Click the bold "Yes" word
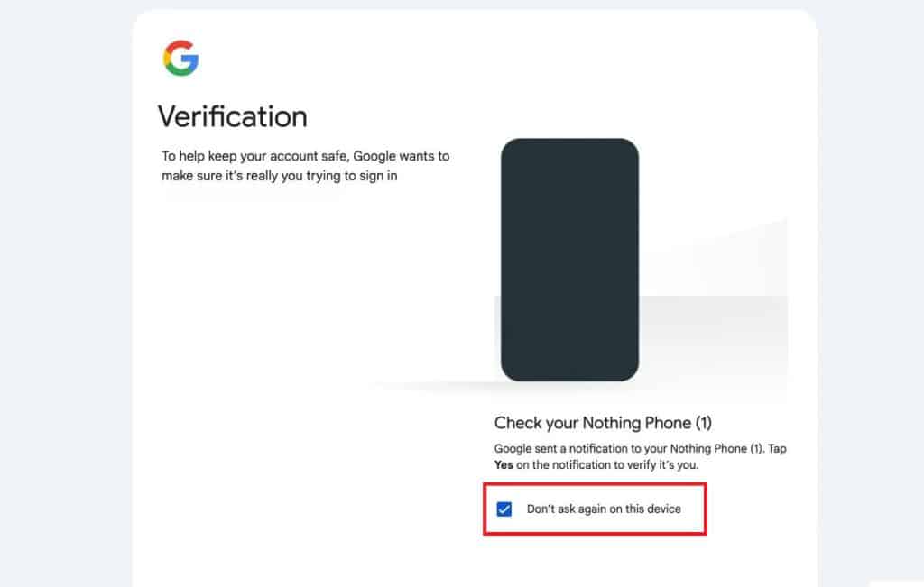924x587 pixels. point(504,465)
